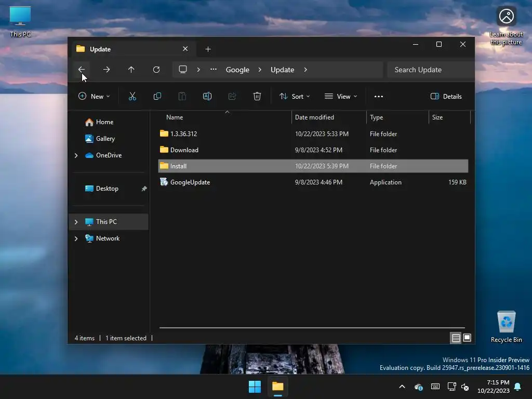
Task: Expand chevron after the PC icon in breadcrumb
Action: [x=198, y=70]
